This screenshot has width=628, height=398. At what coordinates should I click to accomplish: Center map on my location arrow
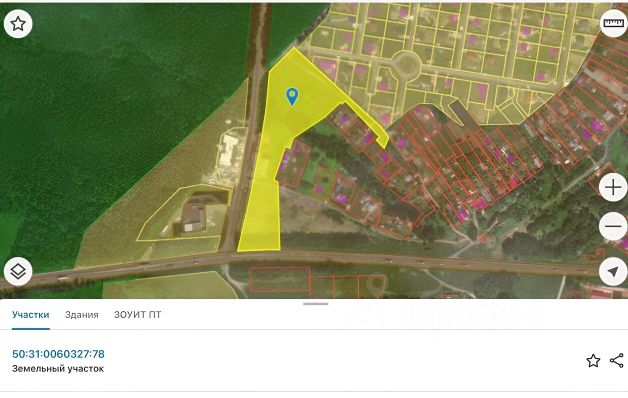pos(613,272)
